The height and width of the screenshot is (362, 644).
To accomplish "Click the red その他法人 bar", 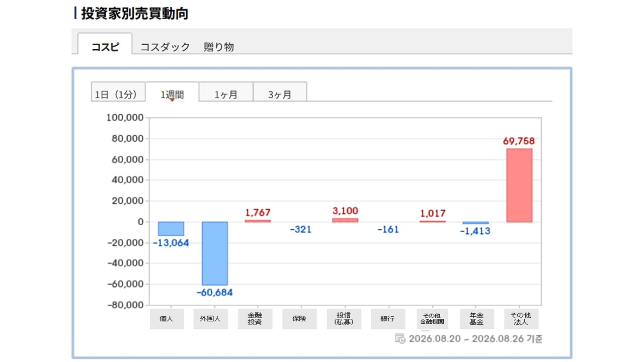I will 519,185.
